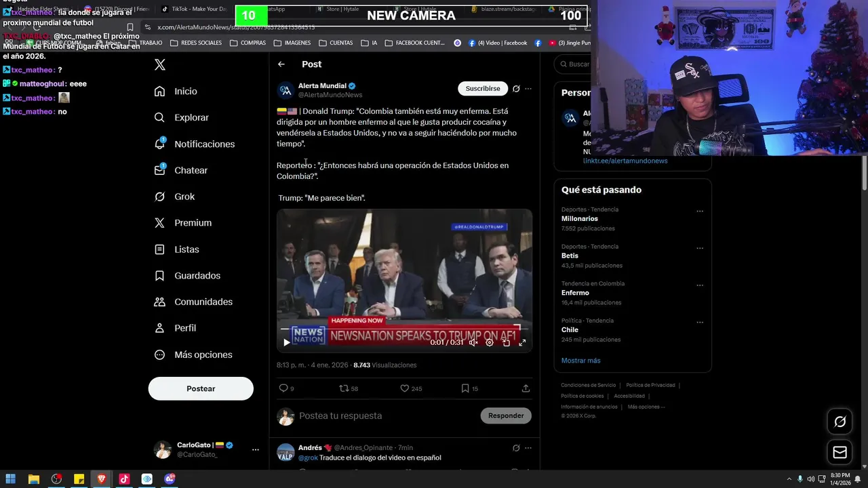Open Comunidades in sidebar

coord(193,302)
